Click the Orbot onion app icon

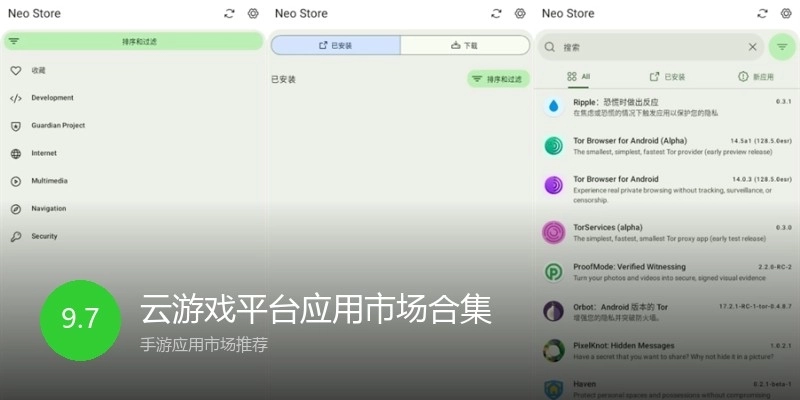pos(553,311)
